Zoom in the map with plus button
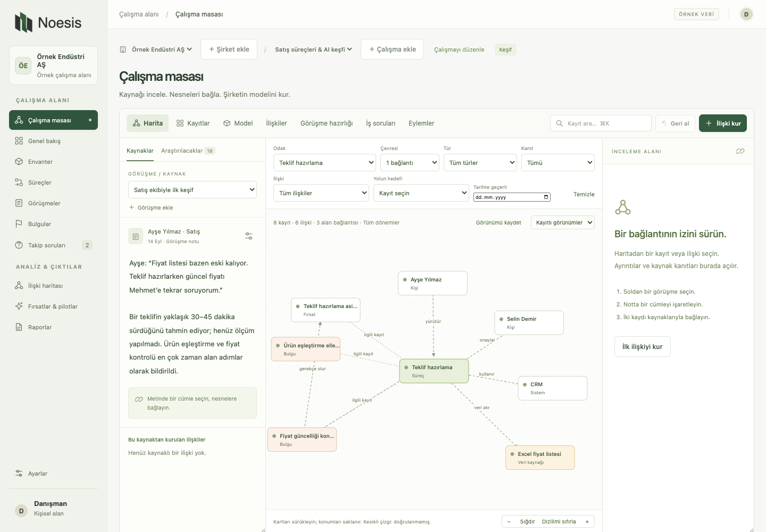The image size is (766, 532). (587, 522)
